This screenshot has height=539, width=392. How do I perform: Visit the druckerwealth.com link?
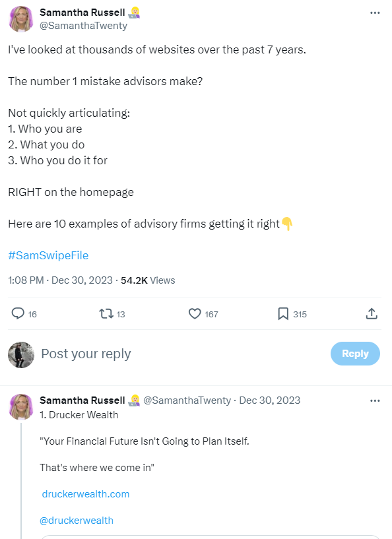pos(85,493)
